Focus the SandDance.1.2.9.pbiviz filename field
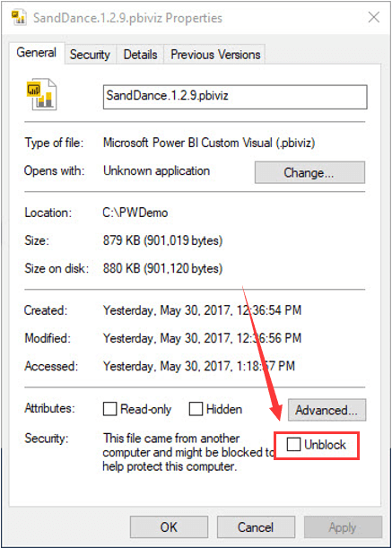The image size is (392, 548). pos(235,97)
